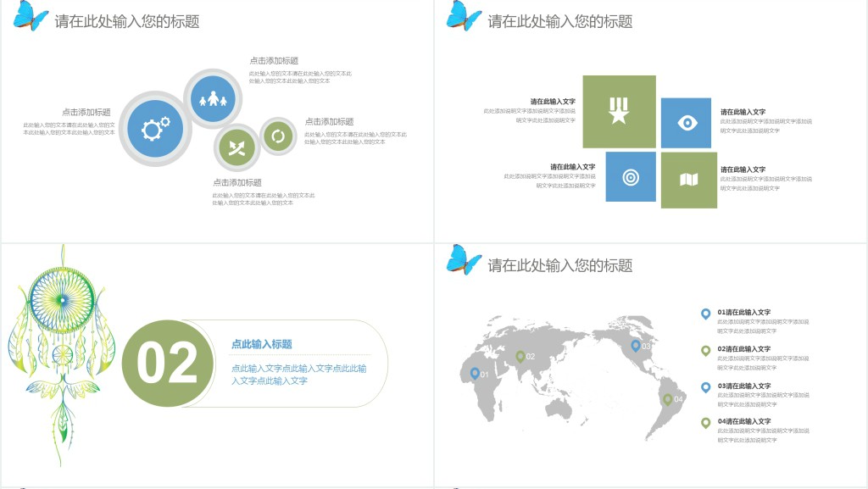Image resolution: width=868 pixels, height=489 pixels.
Task: Select the family people icon in blue circle
Action: pyautogui.click(x=214, y=99)
